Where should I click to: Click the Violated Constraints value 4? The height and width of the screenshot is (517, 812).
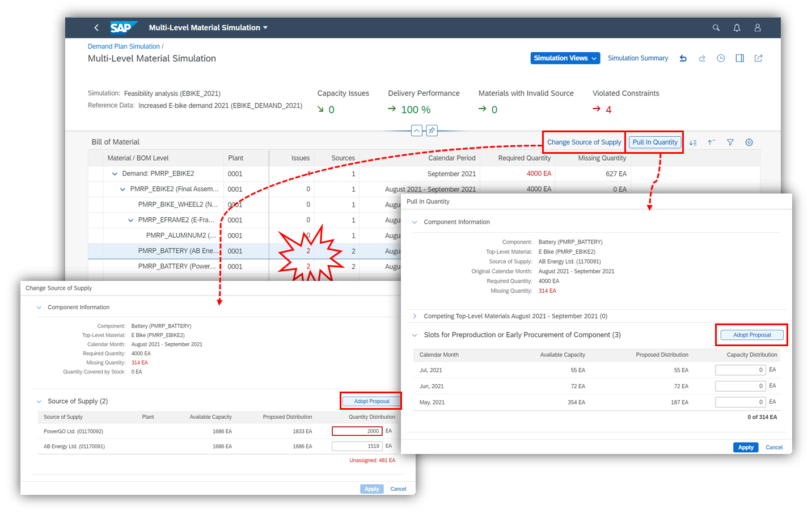pyautogui.click(x=608, y=110)
